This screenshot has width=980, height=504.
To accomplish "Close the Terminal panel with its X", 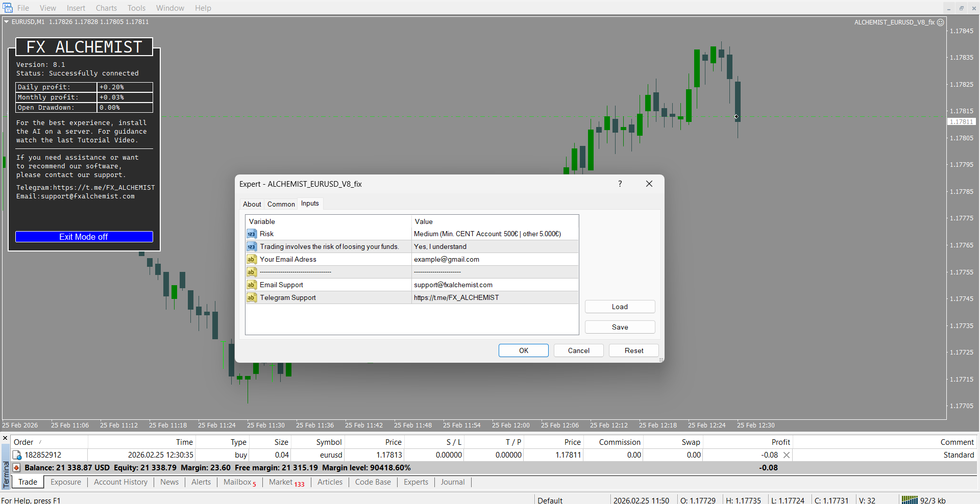I will [x=5, y=438].
